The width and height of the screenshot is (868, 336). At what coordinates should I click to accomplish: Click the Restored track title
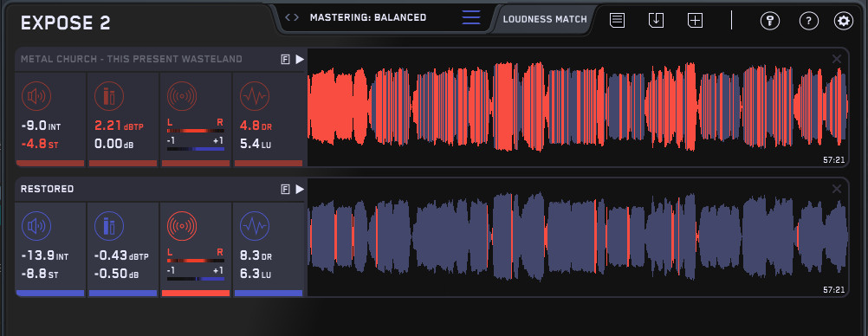pos(47,190)
